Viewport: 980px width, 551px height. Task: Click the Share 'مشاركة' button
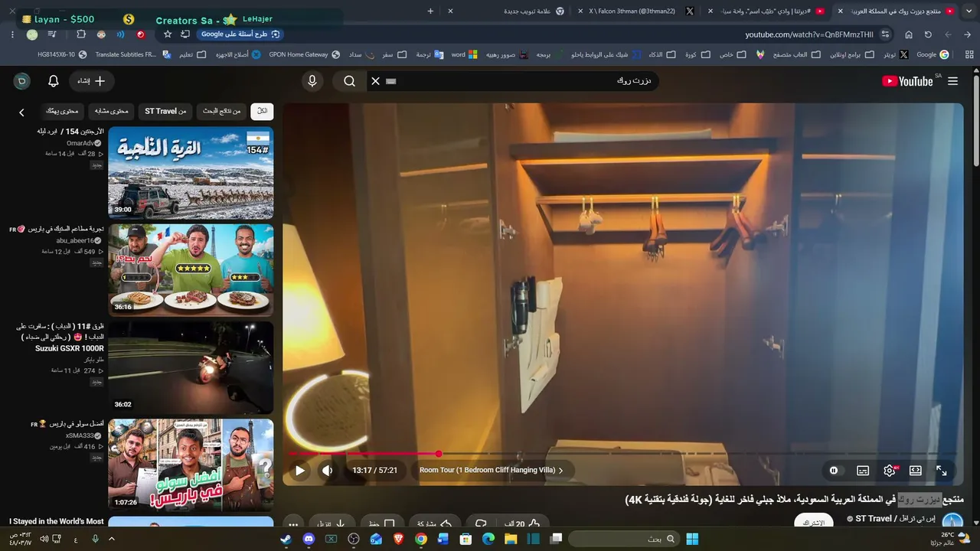click(x=433, y=524)
